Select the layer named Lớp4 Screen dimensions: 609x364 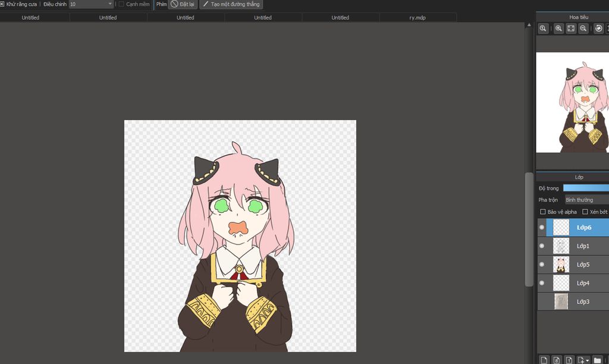[x=583, y=283]
